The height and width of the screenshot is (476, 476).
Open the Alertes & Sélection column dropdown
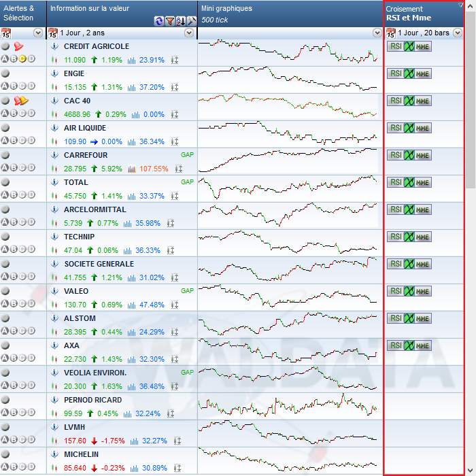click(x=38, y=33)
